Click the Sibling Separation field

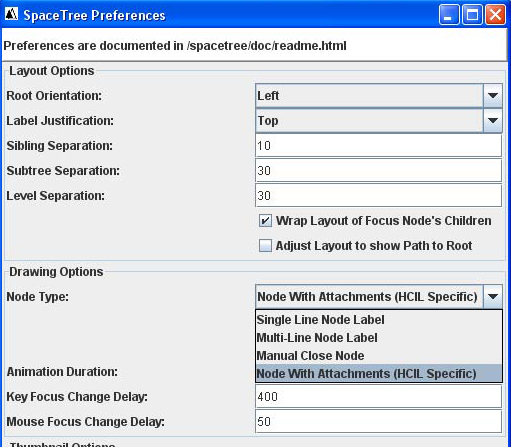[x=378, y=146]
